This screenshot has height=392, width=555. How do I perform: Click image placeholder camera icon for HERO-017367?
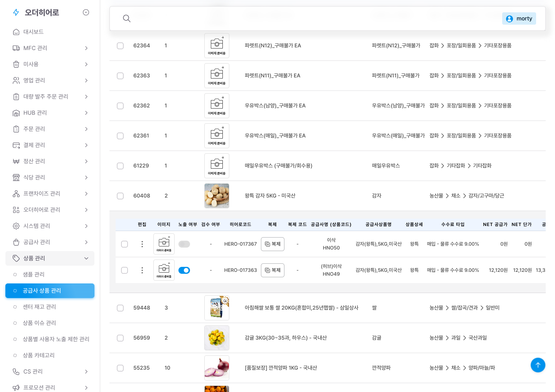coord(164,244)
